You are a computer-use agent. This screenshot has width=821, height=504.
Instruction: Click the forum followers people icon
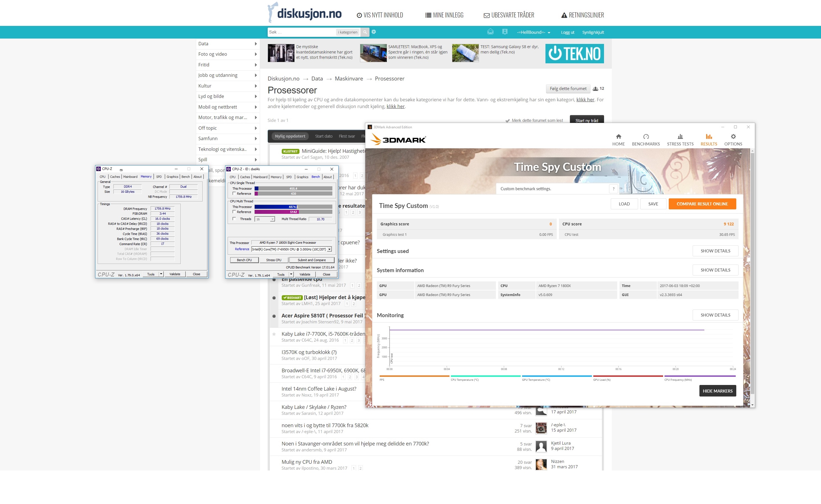pos(595,89)
